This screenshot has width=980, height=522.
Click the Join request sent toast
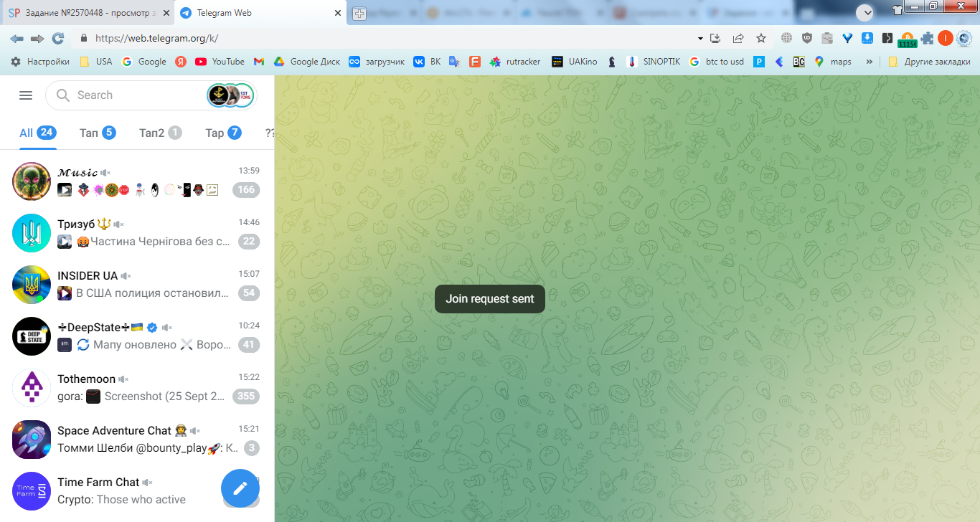pyautogui.click(x=490, y=299)
